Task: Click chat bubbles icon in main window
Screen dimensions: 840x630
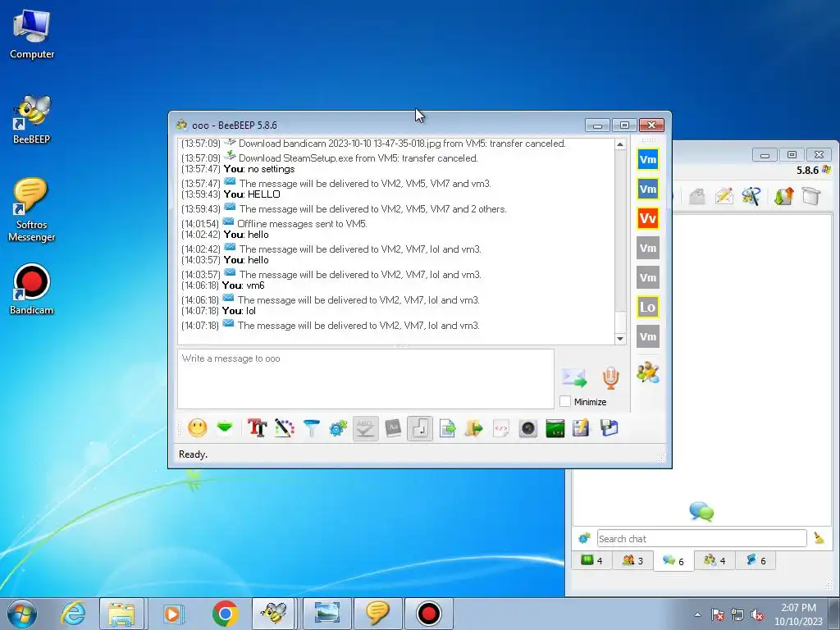Action: [x=701, y=512]
